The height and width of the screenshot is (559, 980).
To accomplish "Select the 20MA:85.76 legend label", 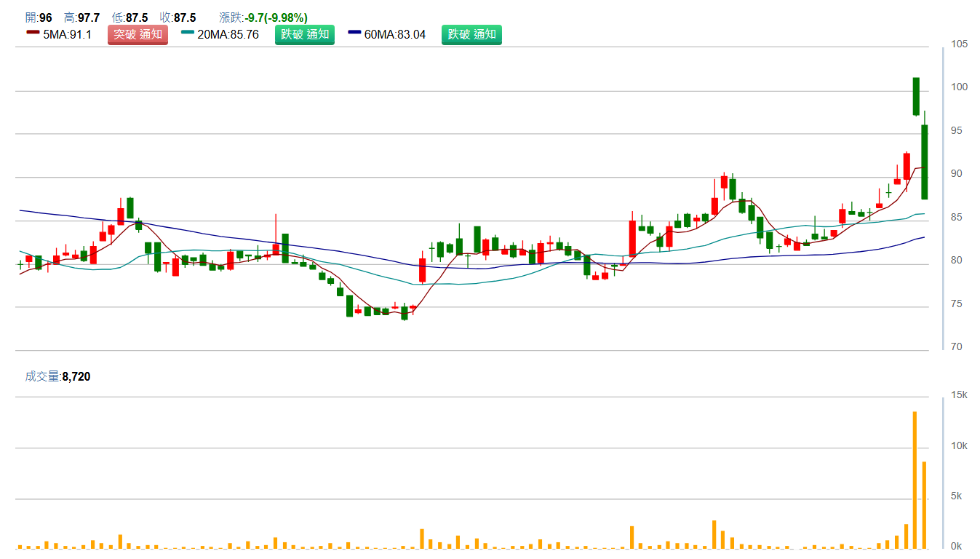I will (228, 34).
